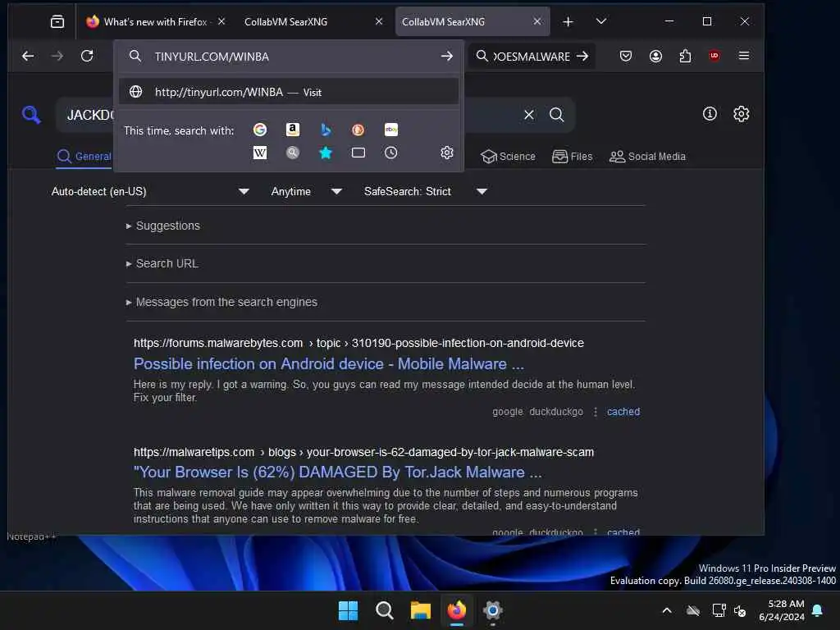840x630 pixels.
Task: List all tabs chevron
Action: click(601, 21)
